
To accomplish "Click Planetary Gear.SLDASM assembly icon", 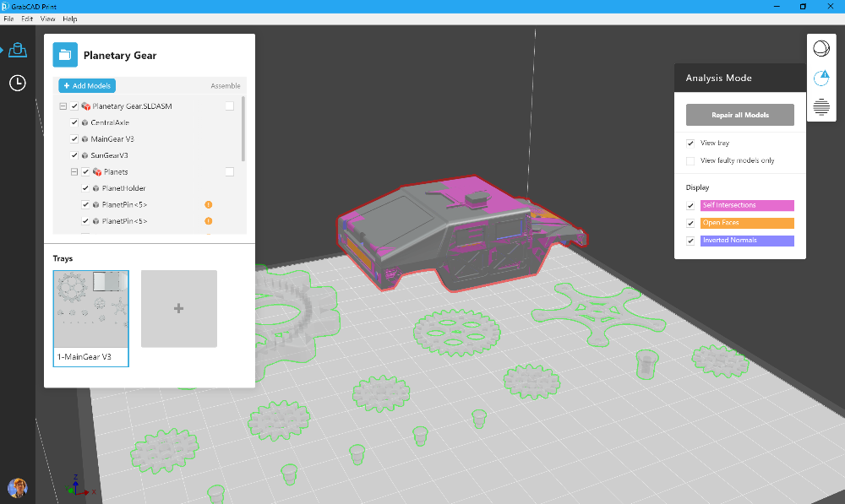I will click(x=85, y=106).
